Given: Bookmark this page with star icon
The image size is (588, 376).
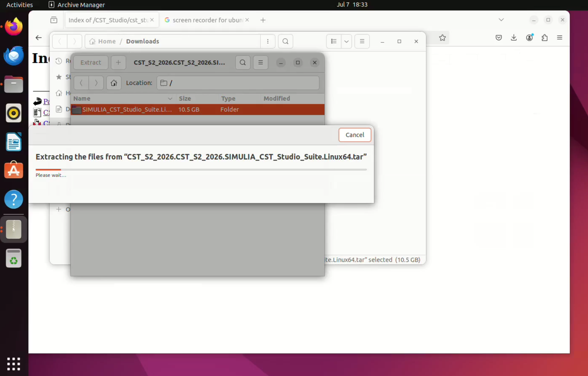Looking at the screenshot, I should click(x=442, y=38).
